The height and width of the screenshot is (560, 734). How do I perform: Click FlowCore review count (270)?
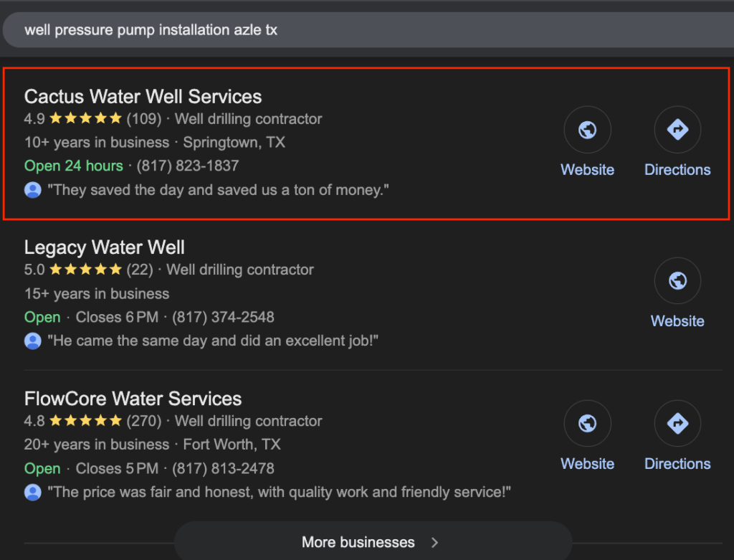[143, 421]
